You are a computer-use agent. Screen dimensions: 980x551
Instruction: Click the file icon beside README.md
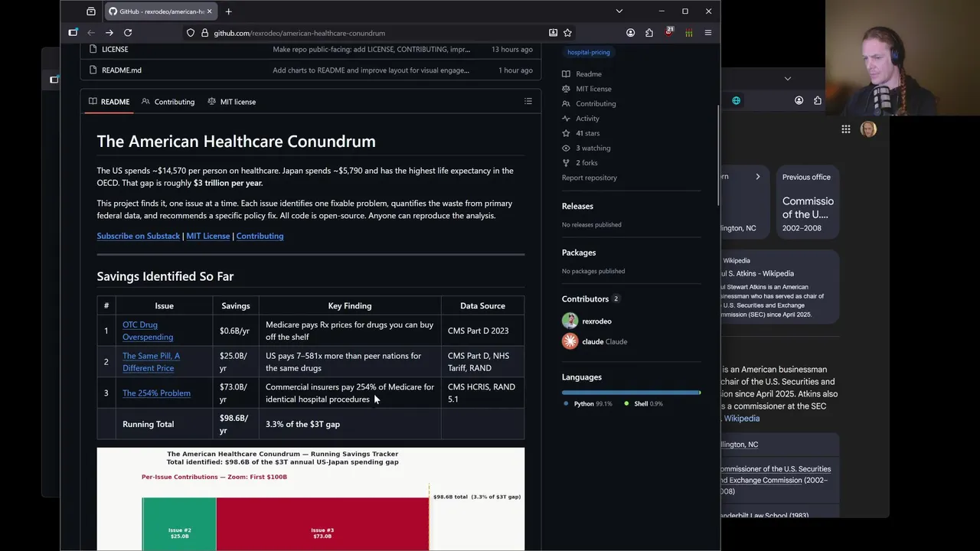93,70
